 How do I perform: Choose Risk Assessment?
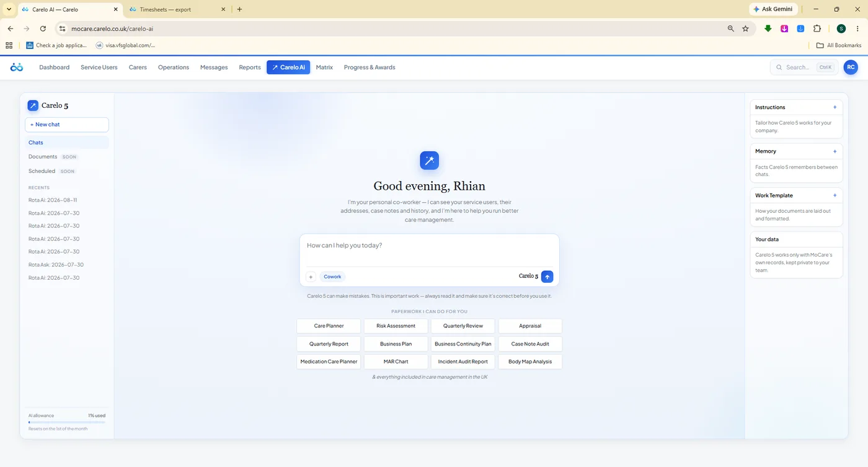coord(396,326)
